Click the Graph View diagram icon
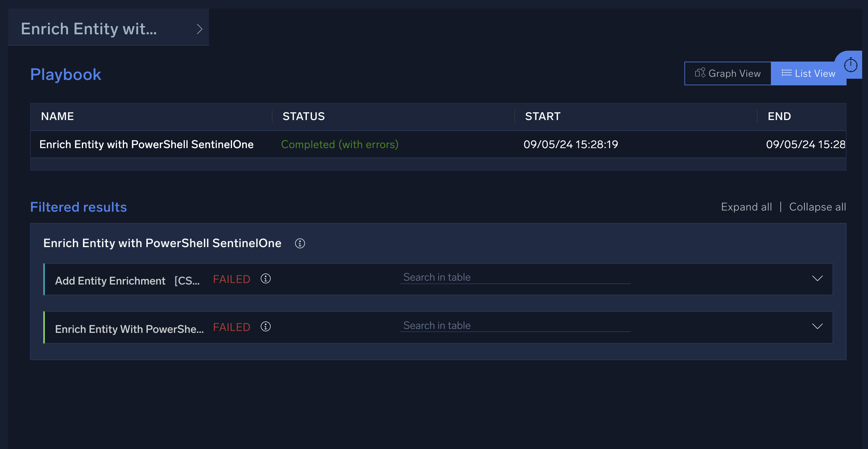Viewport: 868px width, 449px height. (700, 73)
